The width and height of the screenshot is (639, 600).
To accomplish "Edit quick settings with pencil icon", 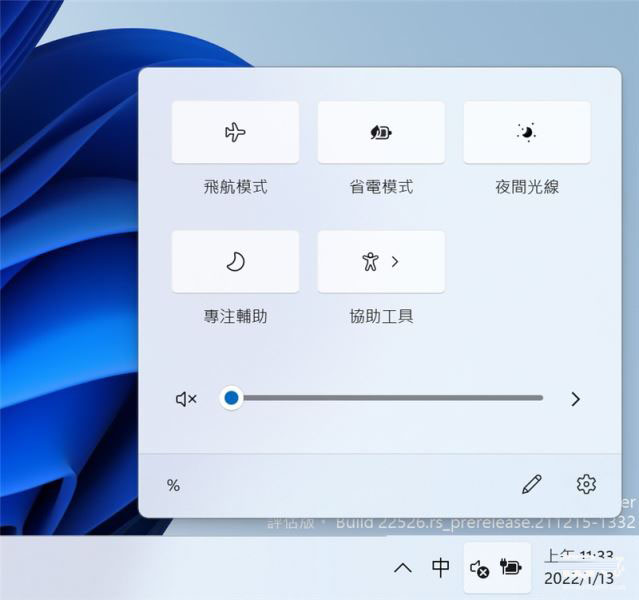I will pos(531,485).
